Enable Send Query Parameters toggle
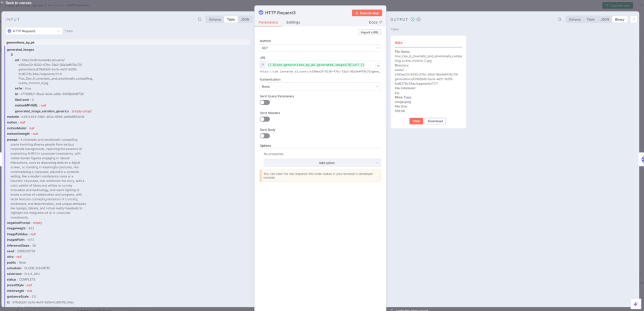This screenshot has height=311, width=644. [265, 102]
